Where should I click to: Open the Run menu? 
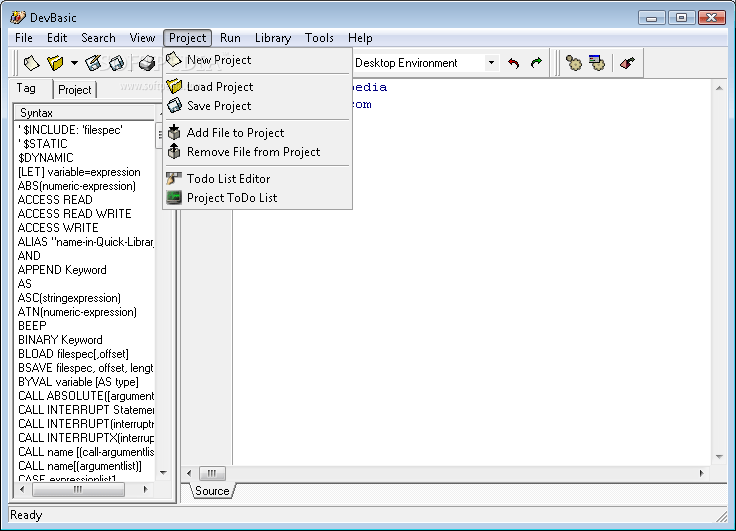tap(230, 38)
